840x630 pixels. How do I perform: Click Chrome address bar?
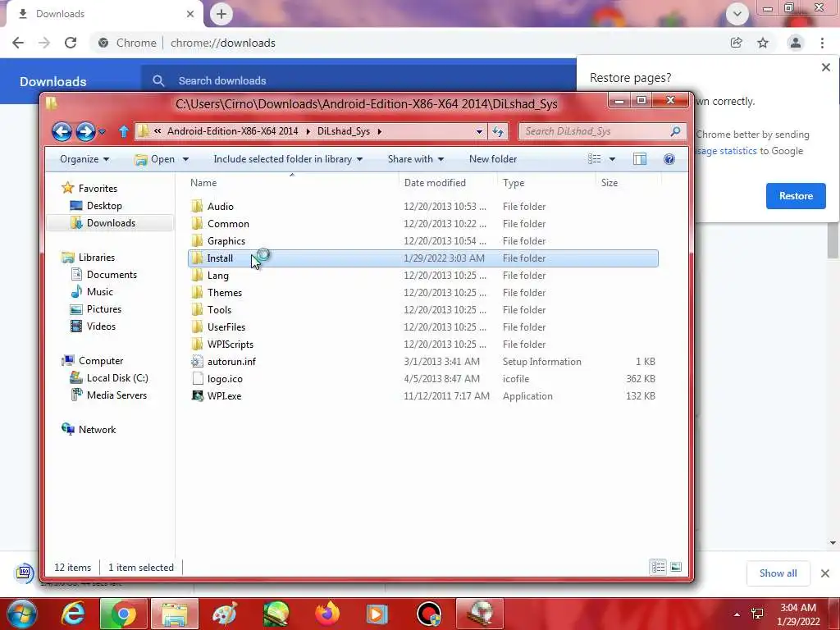point(407,43)
